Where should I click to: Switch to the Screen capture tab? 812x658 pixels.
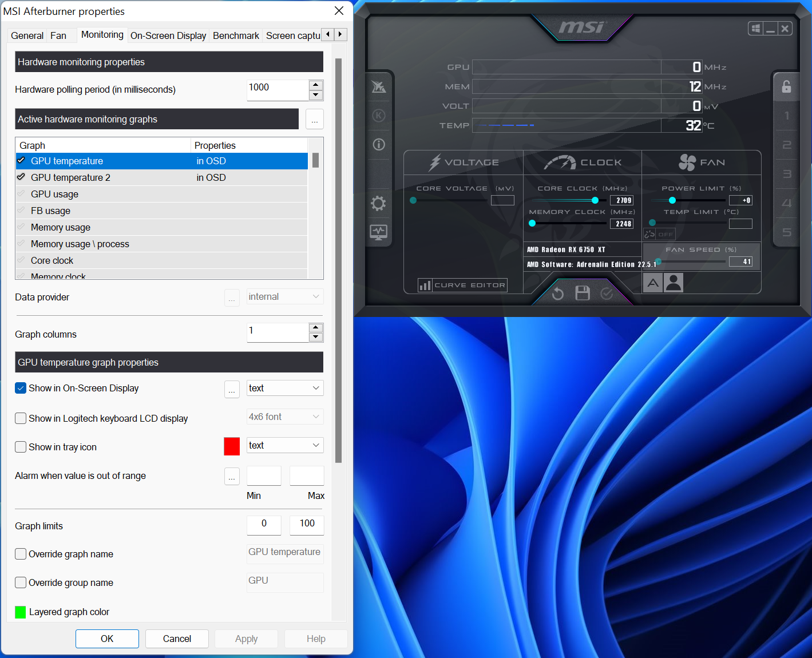click(x=292, y=35)
